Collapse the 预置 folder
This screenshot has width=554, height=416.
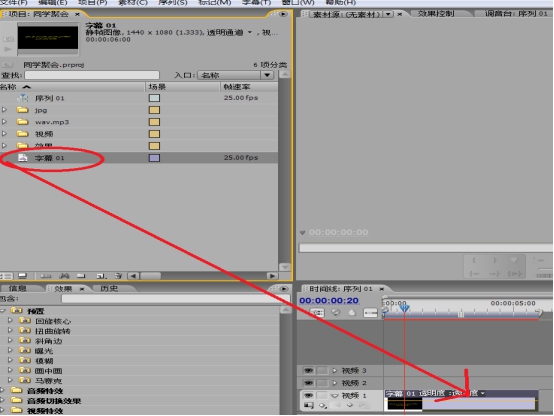point(4,311)
